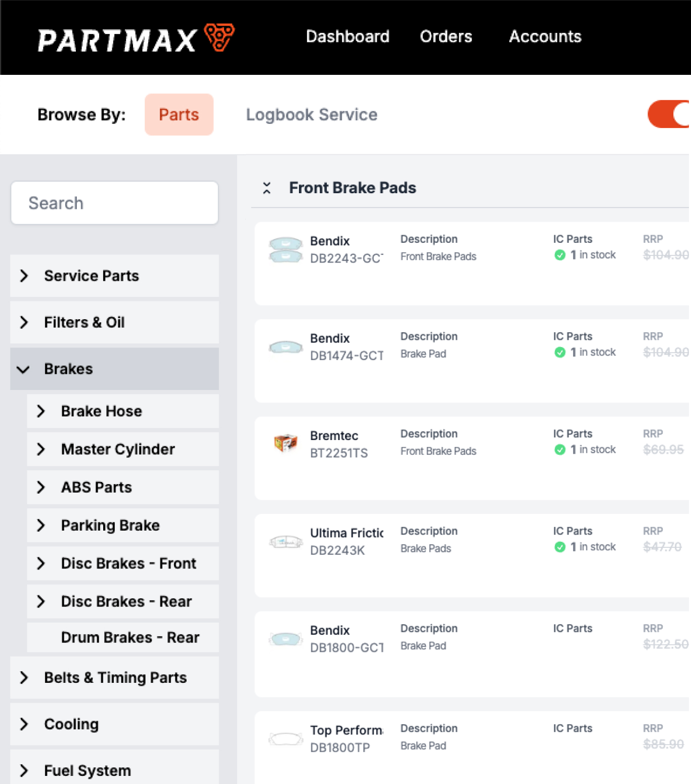
Task: Click the stock check icon on Bremtec BT2251TS
Action: coord(560,449)
